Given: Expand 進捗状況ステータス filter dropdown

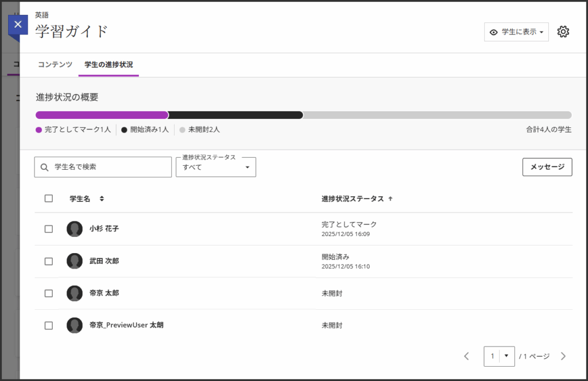Looking at the screenshot, I should tap(216, 167).
